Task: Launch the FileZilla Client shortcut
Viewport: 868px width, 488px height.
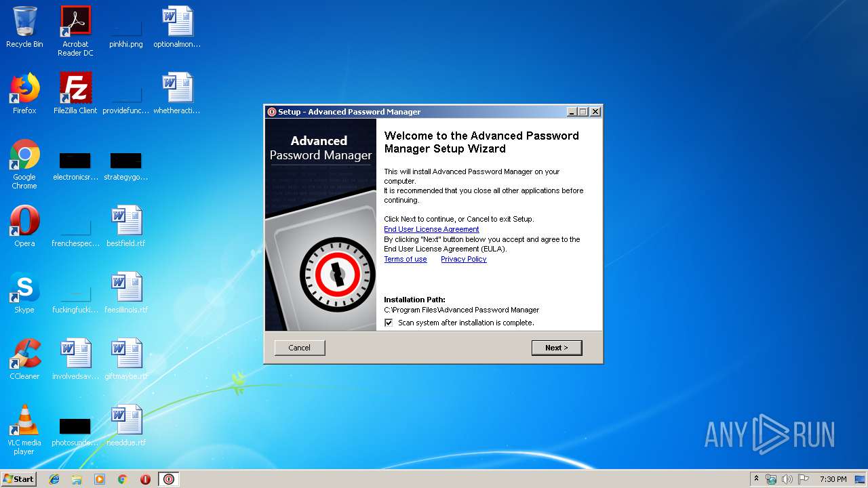Action: coord(75,94)
